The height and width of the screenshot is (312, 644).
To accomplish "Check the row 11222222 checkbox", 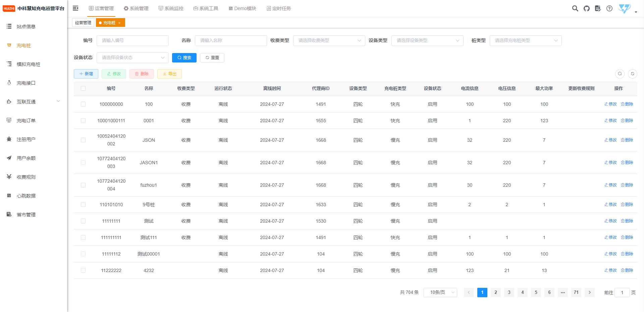I will pyautogui.click(x=83, y=270).
